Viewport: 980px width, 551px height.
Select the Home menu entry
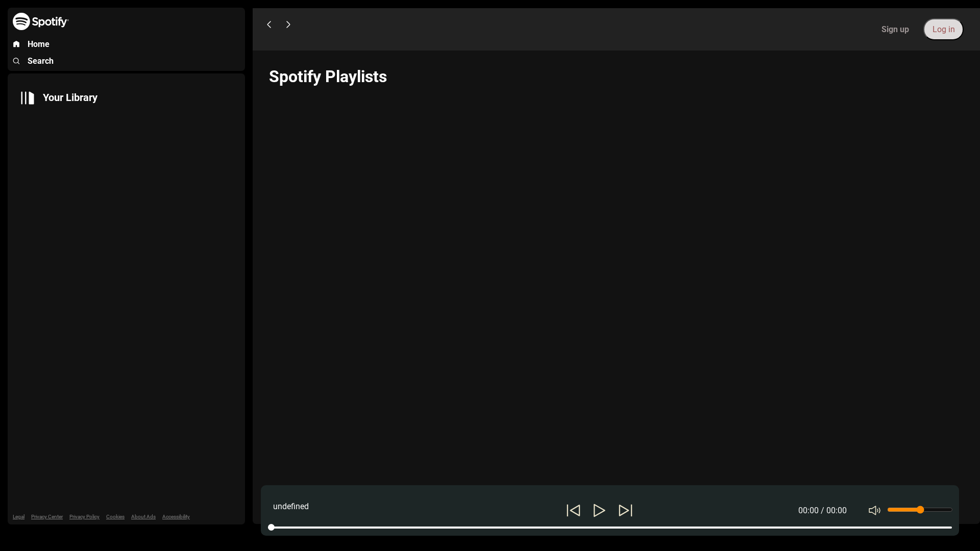tap(38, 44)
